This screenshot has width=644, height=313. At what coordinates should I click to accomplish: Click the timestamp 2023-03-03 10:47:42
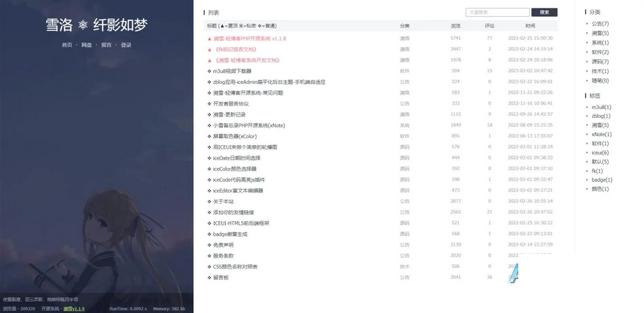(x=530, y=71)
